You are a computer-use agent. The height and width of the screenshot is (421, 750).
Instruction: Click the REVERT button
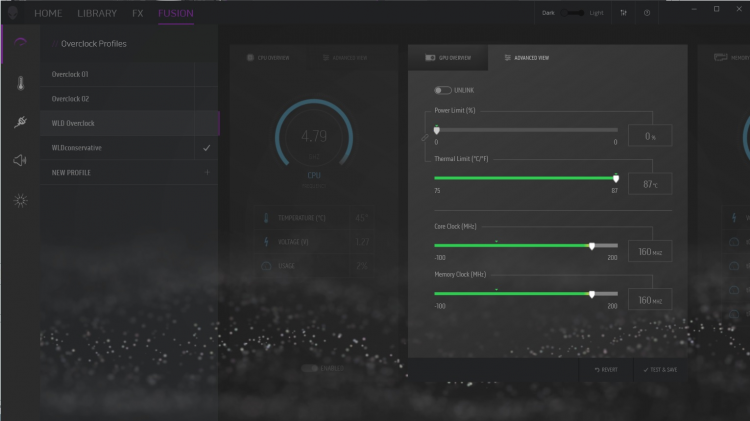(x=606, y=370)
